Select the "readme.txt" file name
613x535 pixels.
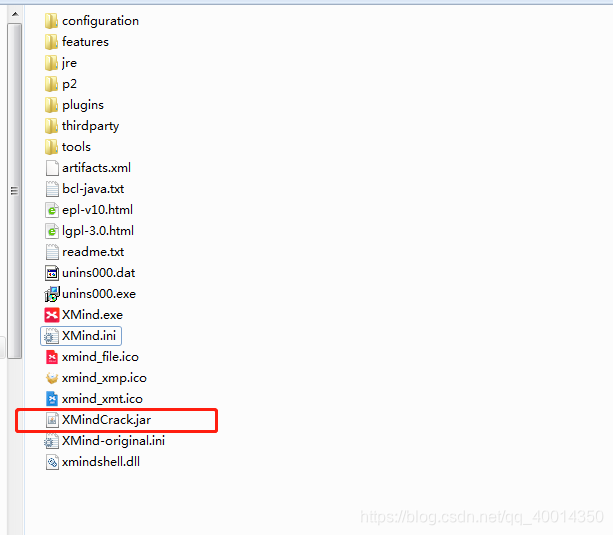93,252
